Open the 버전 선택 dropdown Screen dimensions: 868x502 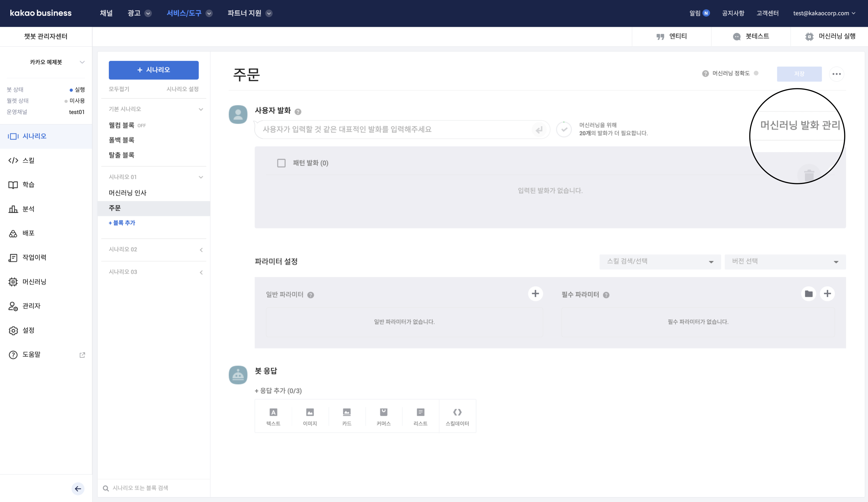(785, 262)
